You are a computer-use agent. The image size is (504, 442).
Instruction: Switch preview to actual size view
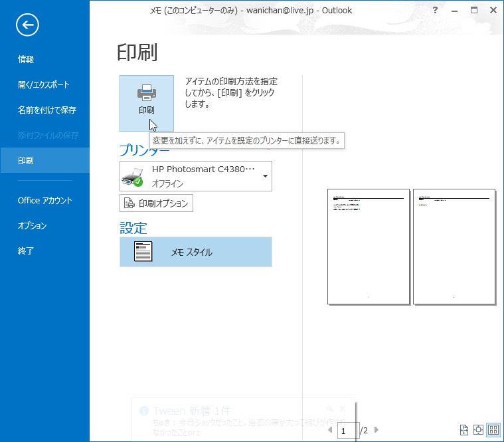coord(464,430)
